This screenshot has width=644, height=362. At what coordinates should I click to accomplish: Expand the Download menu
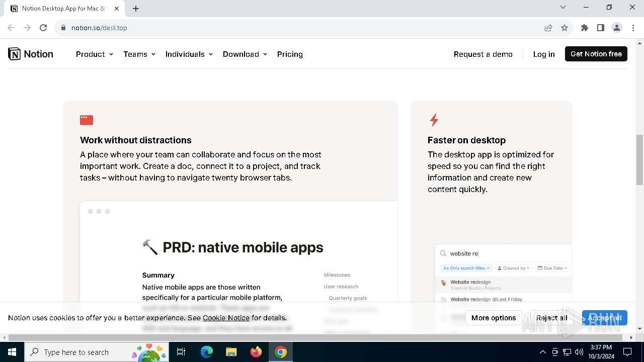[x=245, y=54]
